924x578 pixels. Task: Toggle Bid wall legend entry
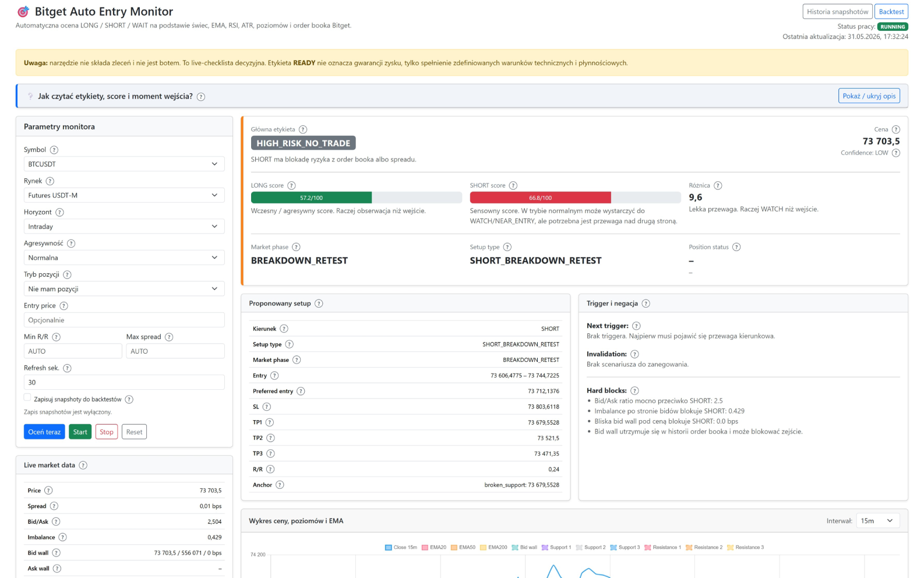click(x=524, y=547)
